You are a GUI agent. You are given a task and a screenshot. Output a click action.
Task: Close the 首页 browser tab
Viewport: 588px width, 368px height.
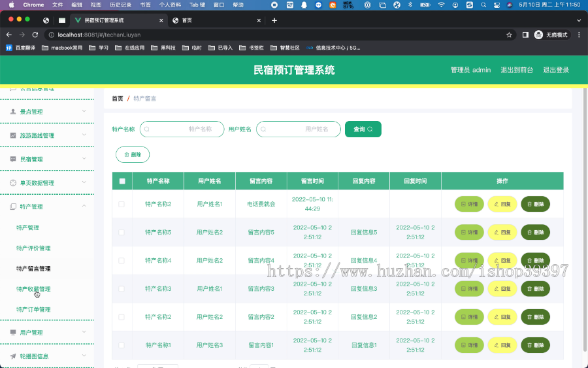click(x=259, y=20)
